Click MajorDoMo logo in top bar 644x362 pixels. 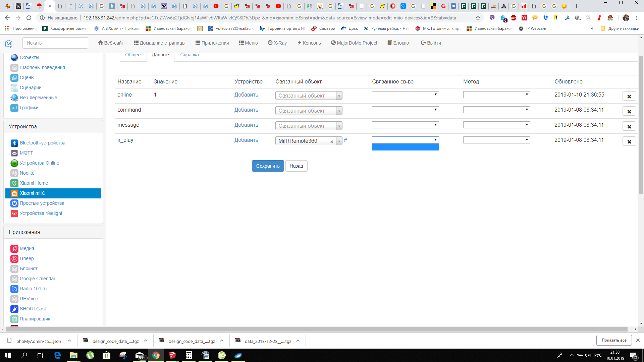click(9, 43)
